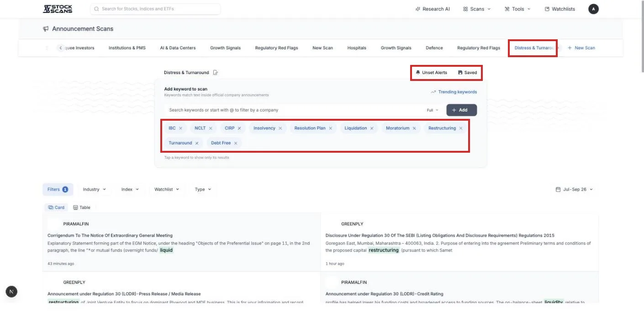Expand the Tools menu
Image resolution: width=644 pixels, height=320 pixels.
517,9
